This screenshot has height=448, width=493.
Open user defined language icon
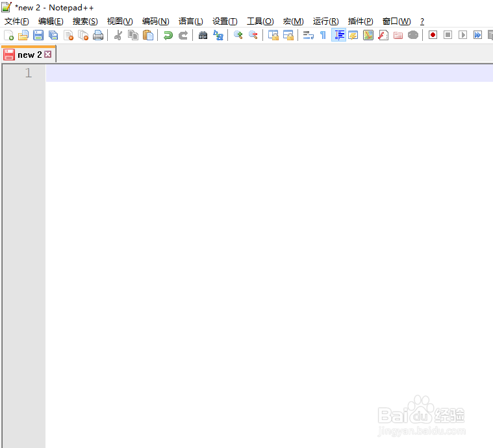(353, 35)
